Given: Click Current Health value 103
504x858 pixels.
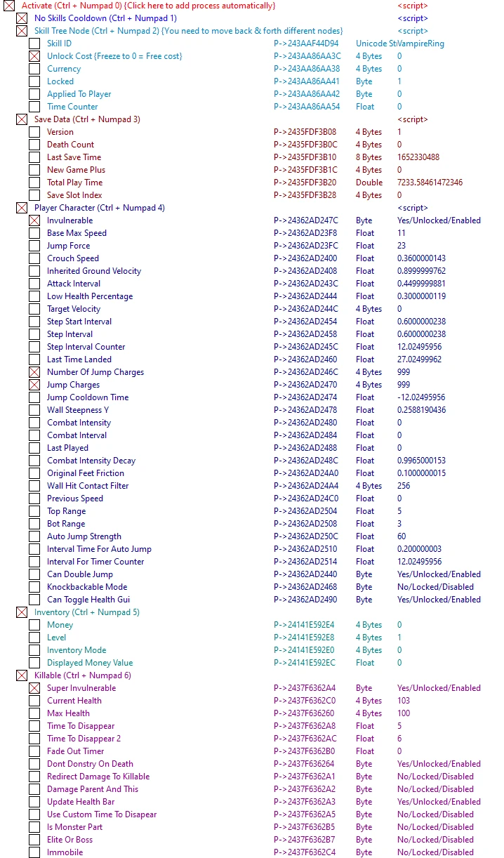Looking at the screenshot, I should 404,701.
